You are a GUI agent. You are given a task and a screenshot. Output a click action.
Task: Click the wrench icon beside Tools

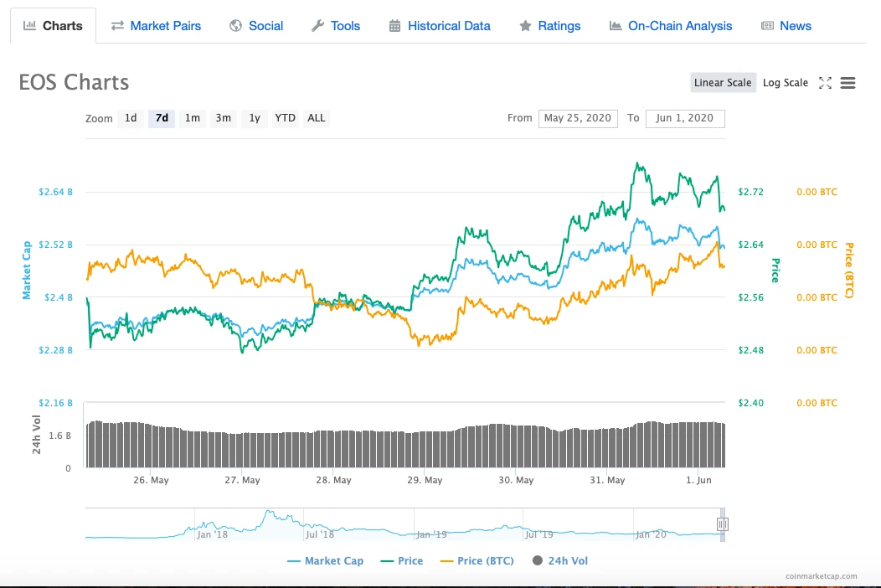(317, 26)
